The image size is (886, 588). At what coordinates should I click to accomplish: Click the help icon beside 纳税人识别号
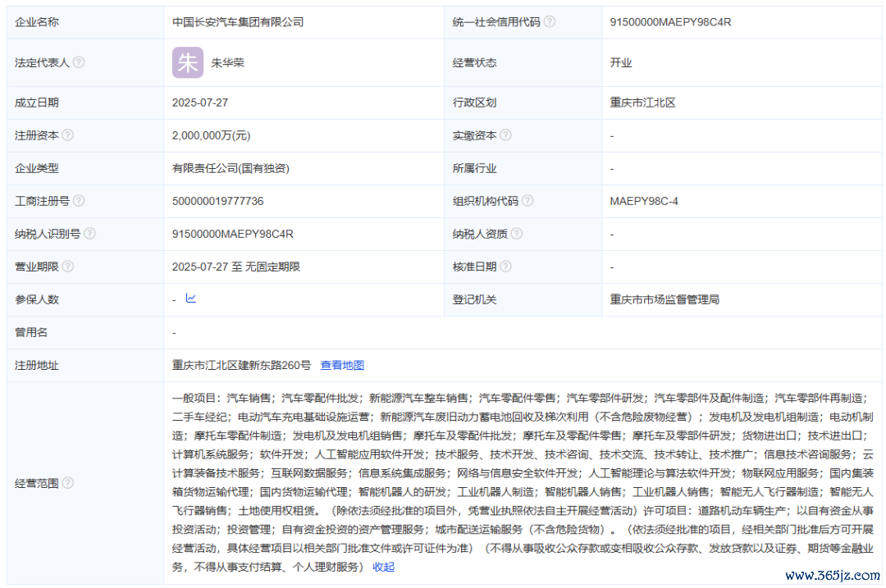[x=90, y=233]
